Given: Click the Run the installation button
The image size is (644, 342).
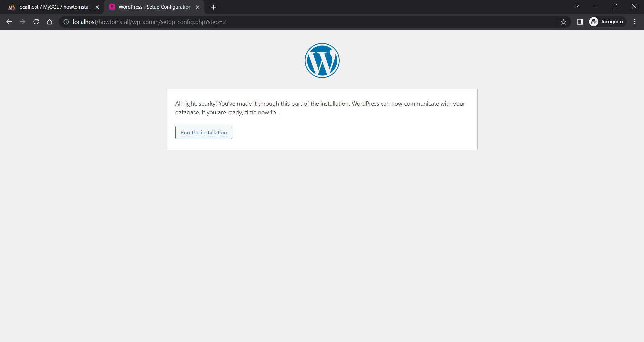Looking at the screenshot, I should pyautogui.click(x=204, y=132).
